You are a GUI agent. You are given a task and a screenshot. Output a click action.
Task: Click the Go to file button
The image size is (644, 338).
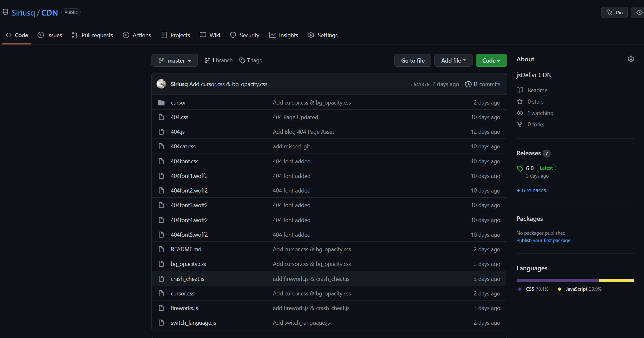413,60
